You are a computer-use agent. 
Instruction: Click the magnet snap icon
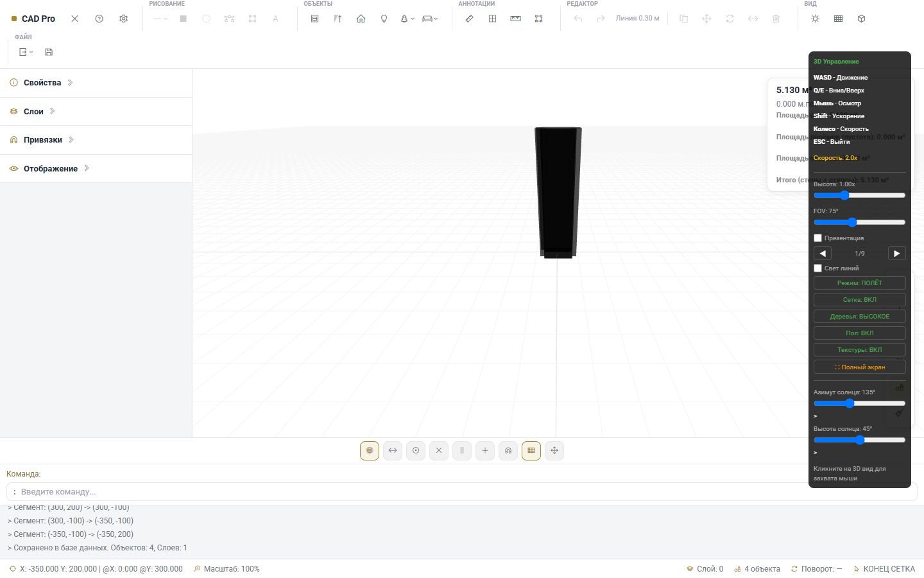(508, 451)
